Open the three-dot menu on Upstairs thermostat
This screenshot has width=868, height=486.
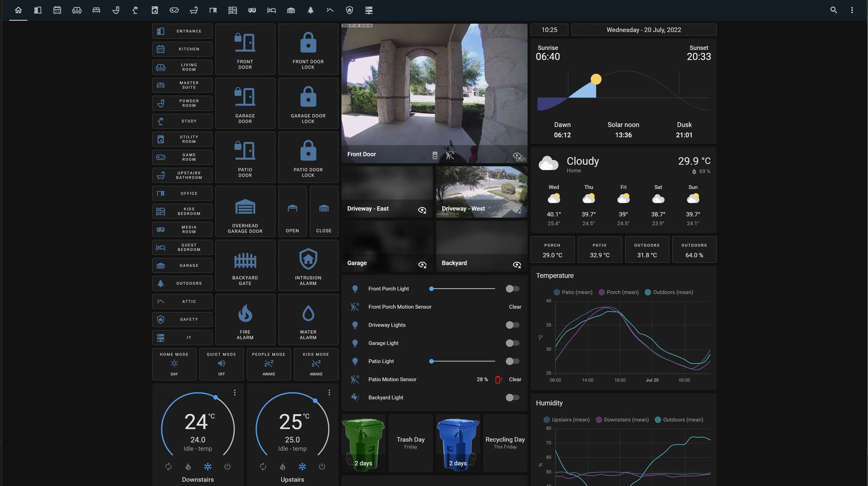point(329,393)
